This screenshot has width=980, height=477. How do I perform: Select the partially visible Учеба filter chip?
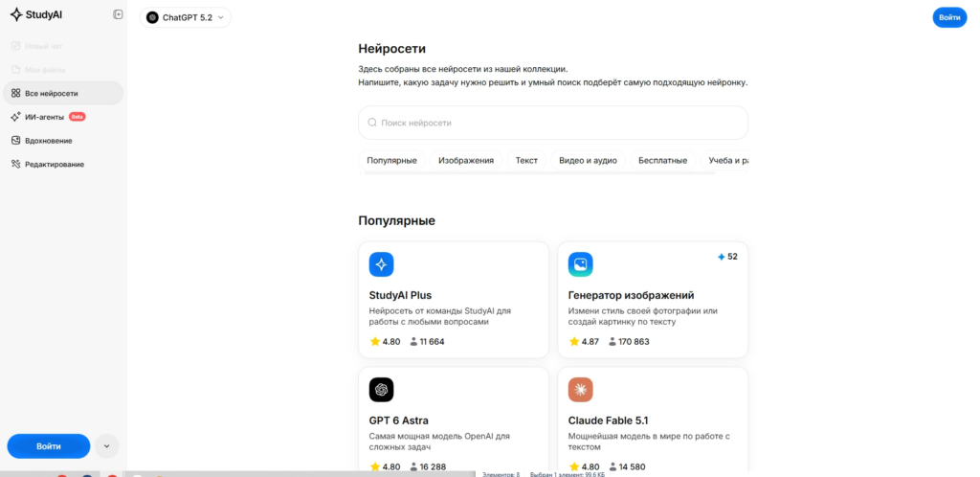click(725, 161)
